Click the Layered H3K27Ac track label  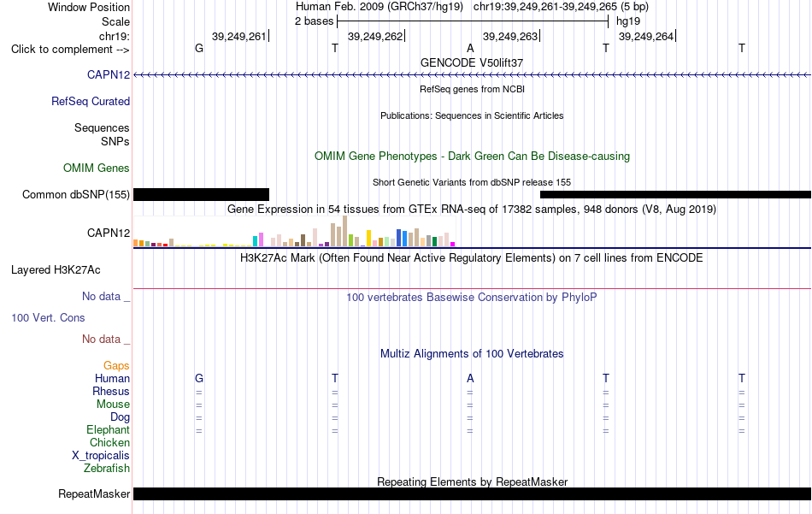point(56,270)
